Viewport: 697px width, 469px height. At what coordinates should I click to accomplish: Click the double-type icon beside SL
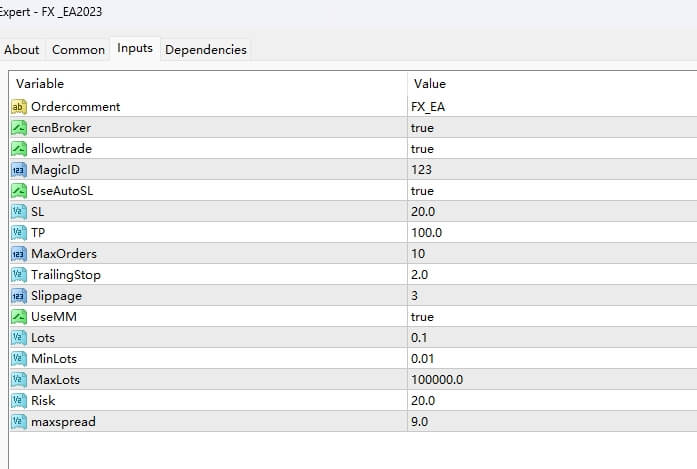(x=19, y=211)
